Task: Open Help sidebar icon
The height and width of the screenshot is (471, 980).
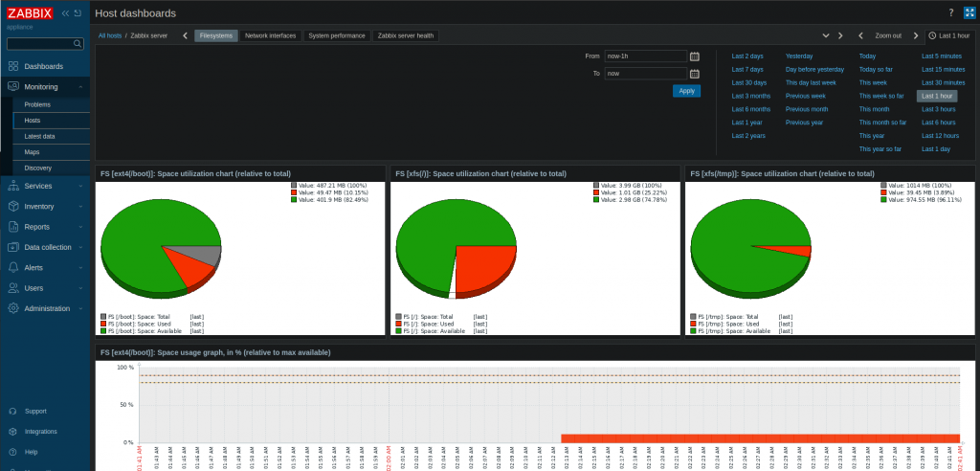Action: click(x=12, y=452)
